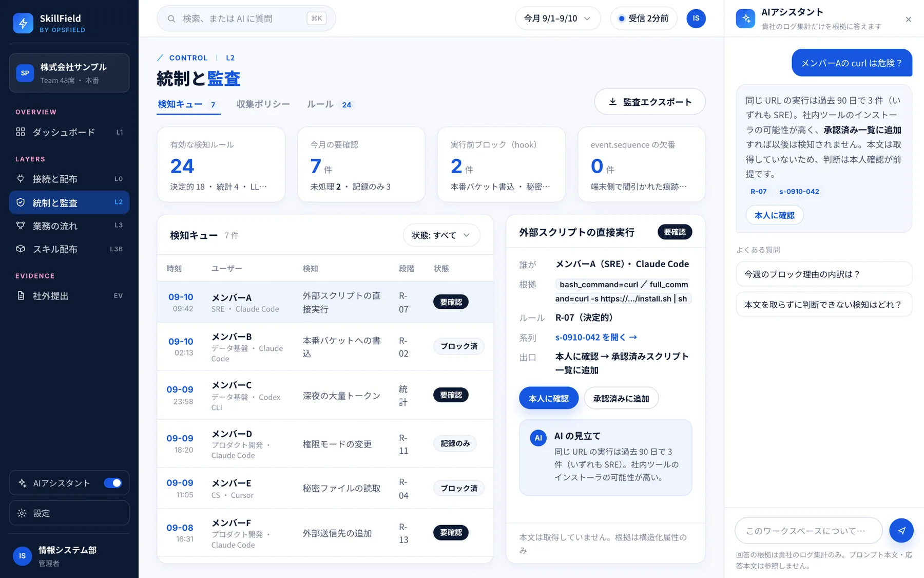Click the CONTROL breadcrumb

[188, 58]
